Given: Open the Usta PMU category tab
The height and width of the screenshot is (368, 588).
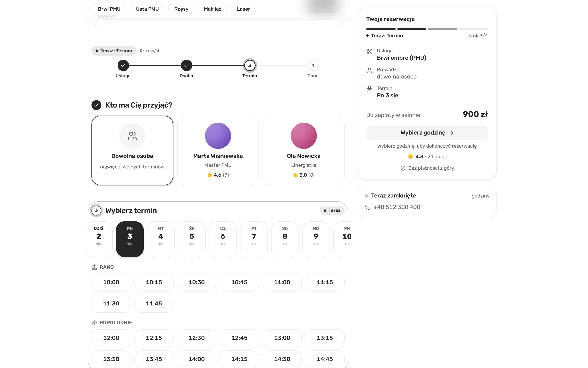Looking at the screenshot, I should (x=147, y=9).
